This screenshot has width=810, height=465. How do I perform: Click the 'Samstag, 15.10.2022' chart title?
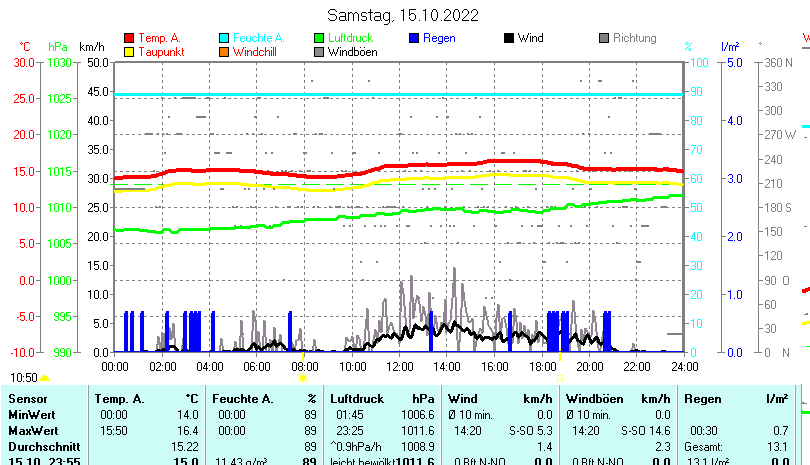(403, 15)
